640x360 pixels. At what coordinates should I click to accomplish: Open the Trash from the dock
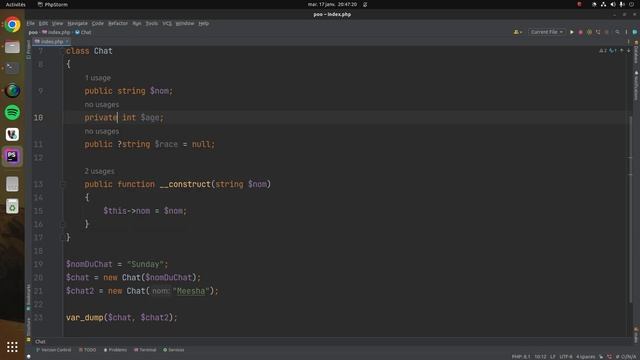point(12,206)
